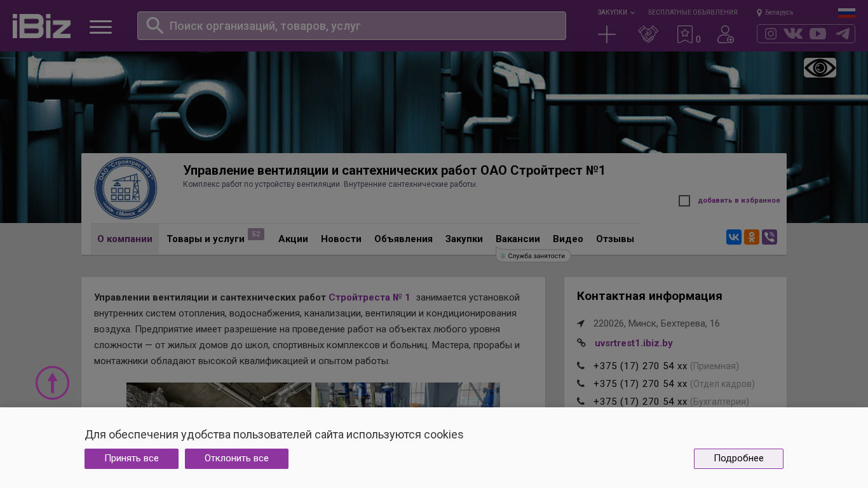
Task: Follow the 'Стройтреста № 1' link
Action: pyautogui.click(x=369, y=297)
